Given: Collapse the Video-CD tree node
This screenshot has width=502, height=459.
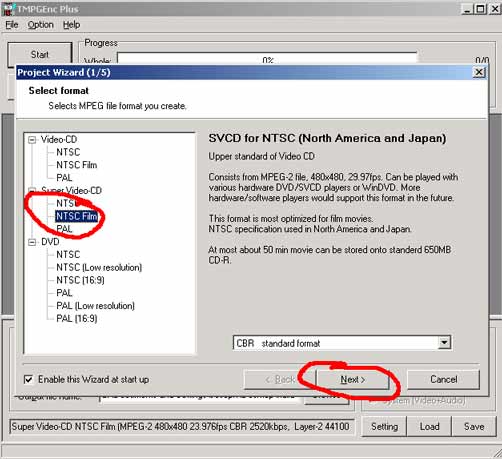Looking at the screenshot, I should (x=32, y=140).
